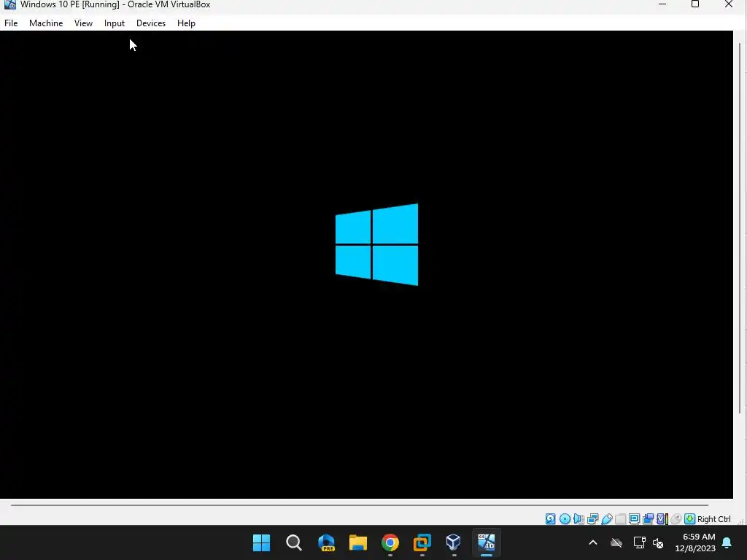The height and width of the screenshot is (560, 747).
Task: Click the muted volume tray icon
Action: click(658, 542)
